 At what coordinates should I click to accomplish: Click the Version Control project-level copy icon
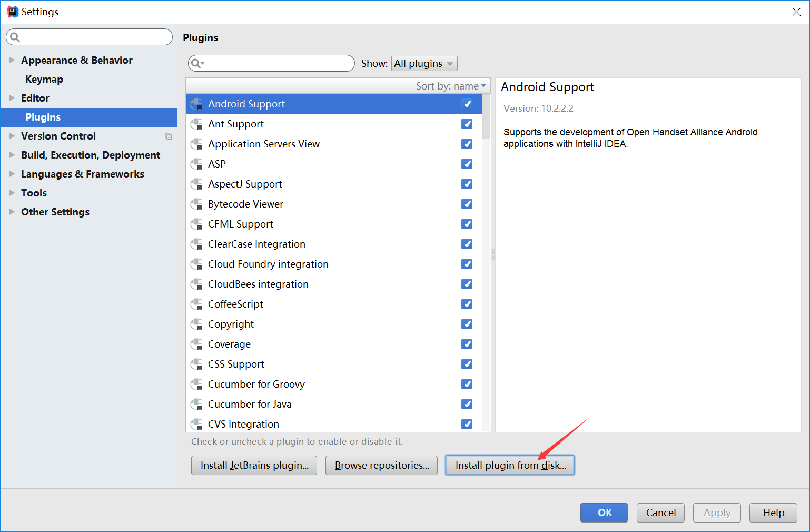pos(168,136)
